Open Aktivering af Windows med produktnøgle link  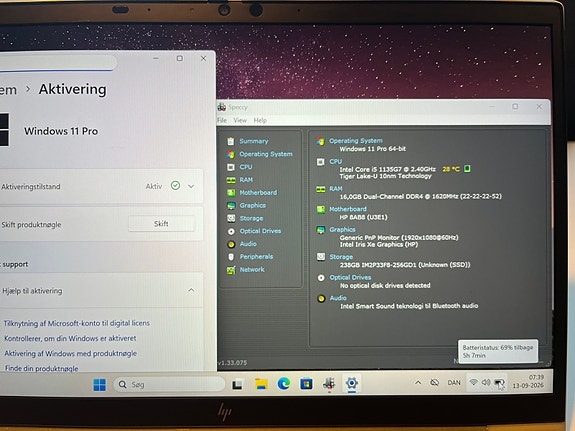coord(70,354)
